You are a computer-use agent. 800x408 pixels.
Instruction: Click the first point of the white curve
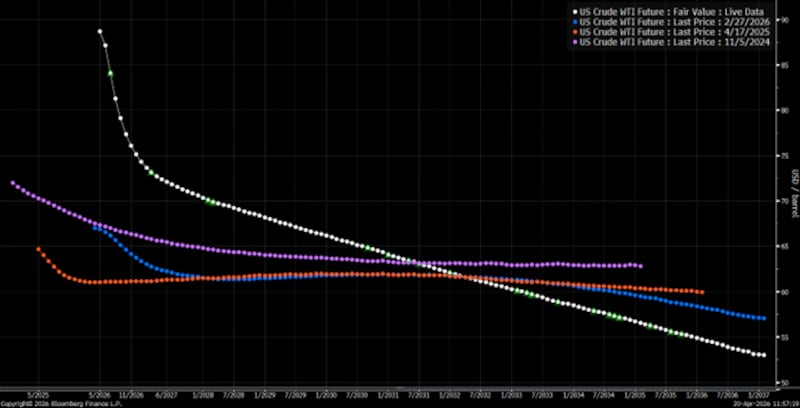[x=100, y=31]
